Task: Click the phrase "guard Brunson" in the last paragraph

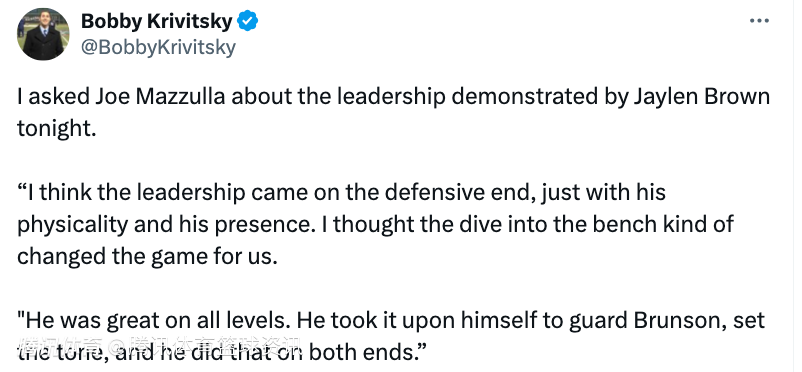Action: [x=650, y=321]
